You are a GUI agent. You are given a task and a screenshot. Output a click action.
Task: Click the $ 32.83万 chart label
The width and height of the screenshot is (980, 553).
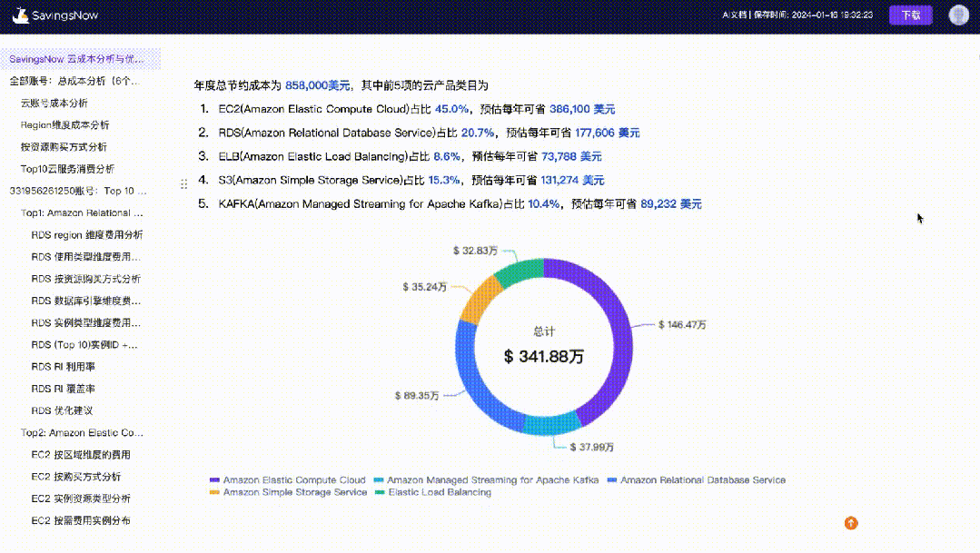(475, 251)
